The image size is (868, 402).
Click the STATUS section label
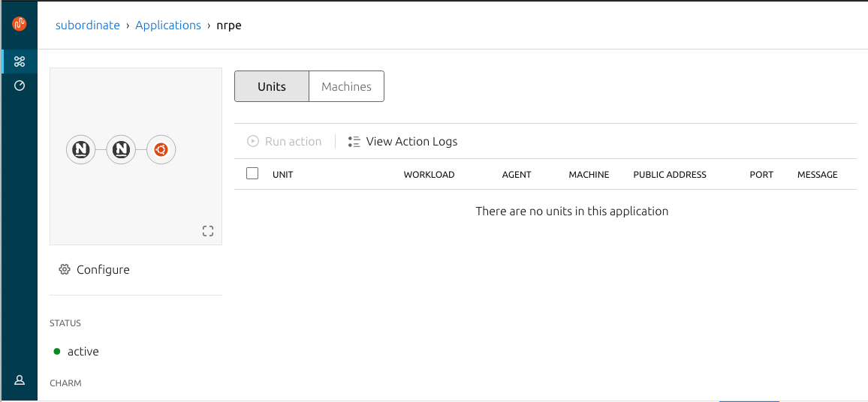(65, 323)
